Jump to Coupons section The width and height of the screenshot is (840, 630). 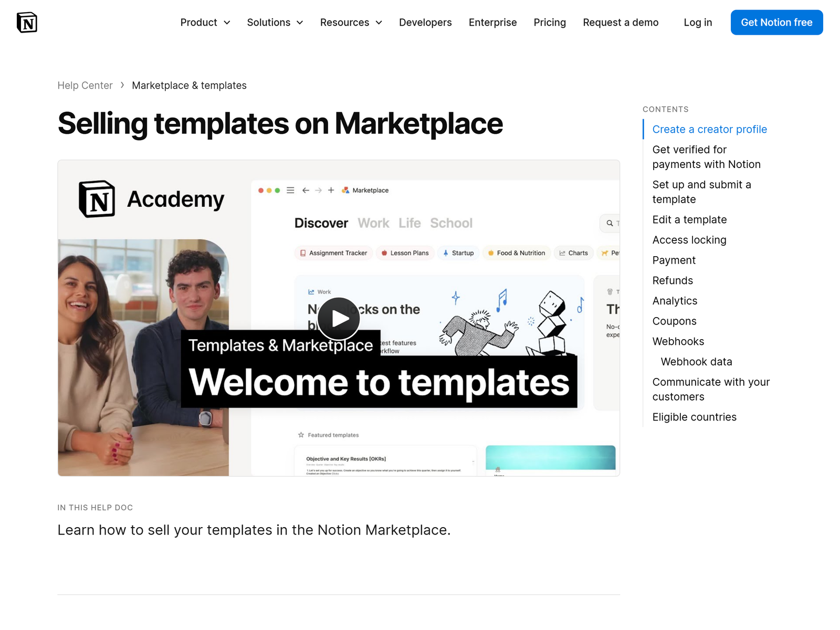point(674,321)
